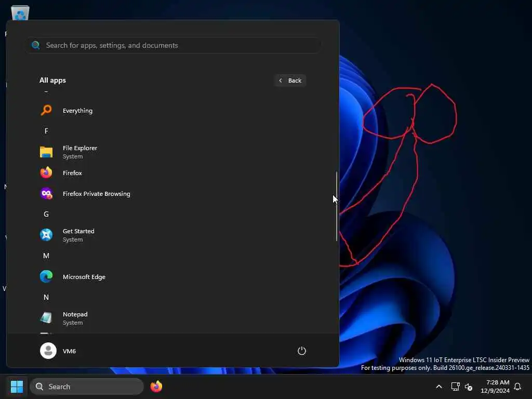The width and height of the screenshot is (532, 399).
Task: Click the search magnifier icon in Start
Action: (36, 45)
